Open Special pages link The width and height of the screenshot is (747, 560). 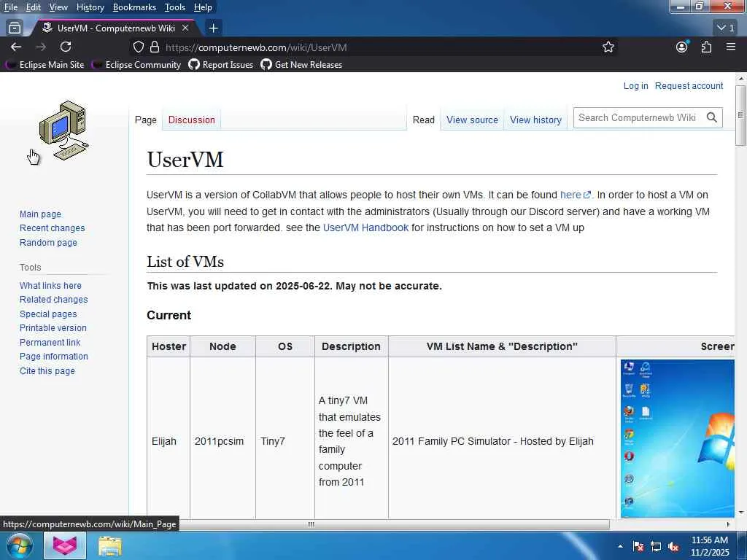48,314
